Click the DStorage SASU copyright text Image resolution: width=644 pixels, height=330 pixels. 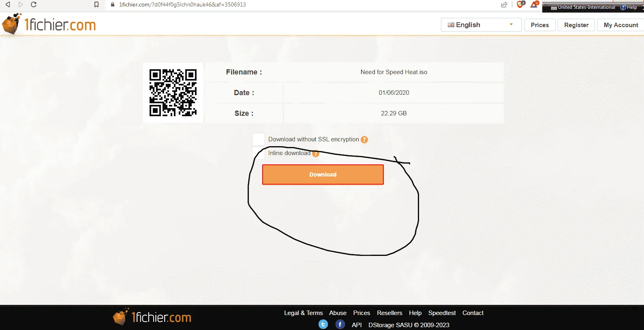tap(409, 325)
